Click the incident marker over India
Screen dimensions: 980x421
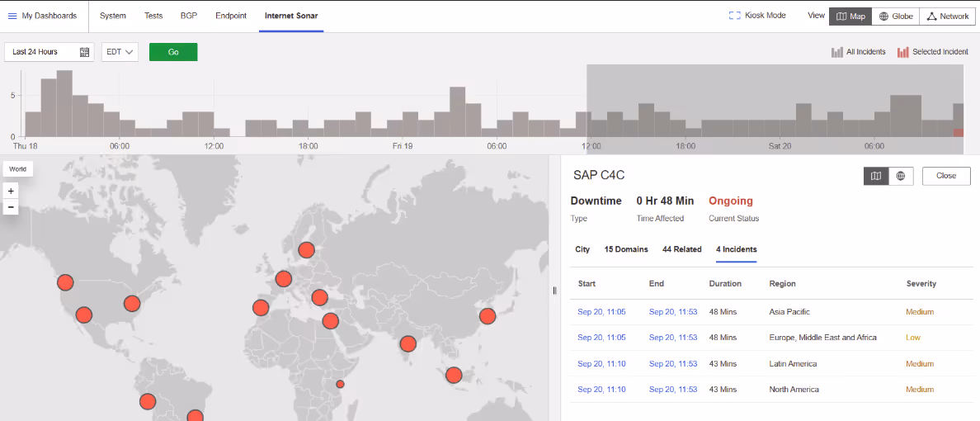[x=408, y=343]
